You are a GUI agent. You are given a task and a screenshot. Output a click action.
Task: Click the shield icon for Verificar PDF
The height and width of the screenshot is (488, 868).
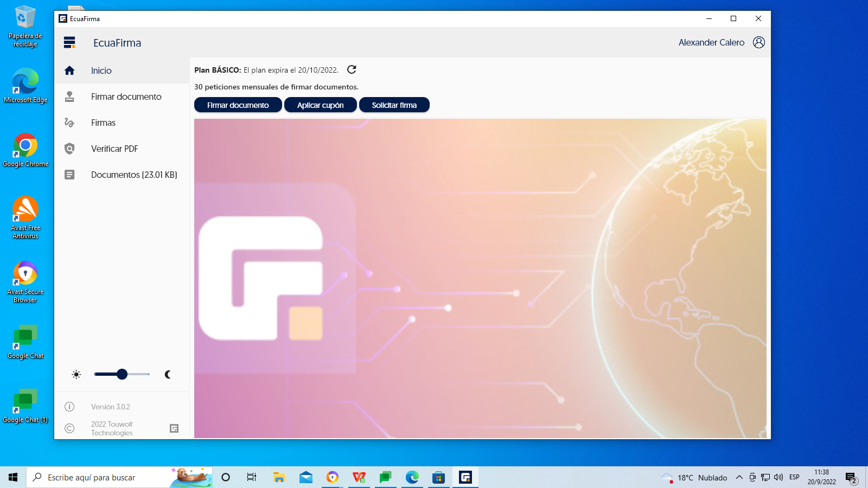69,149
